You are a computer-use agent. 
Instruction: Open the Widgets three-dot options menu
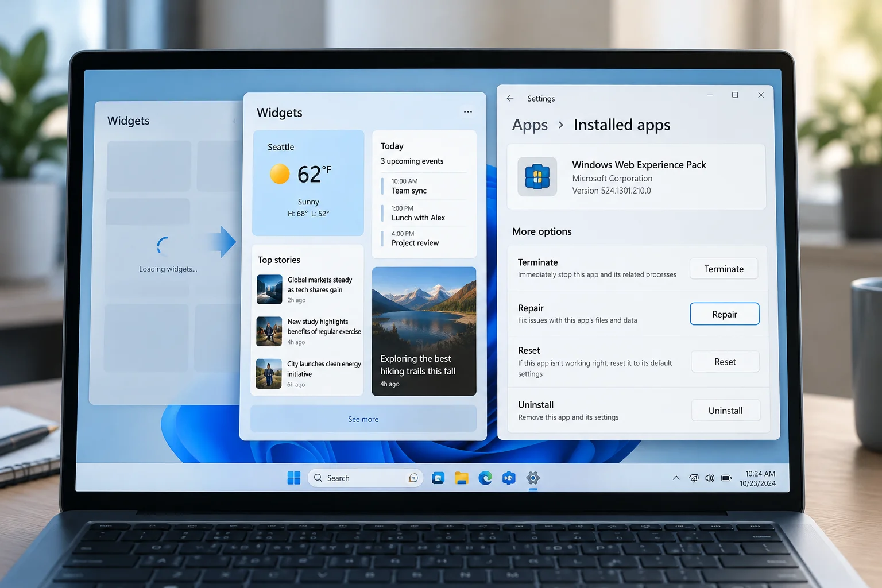click(x=468, y=112)
